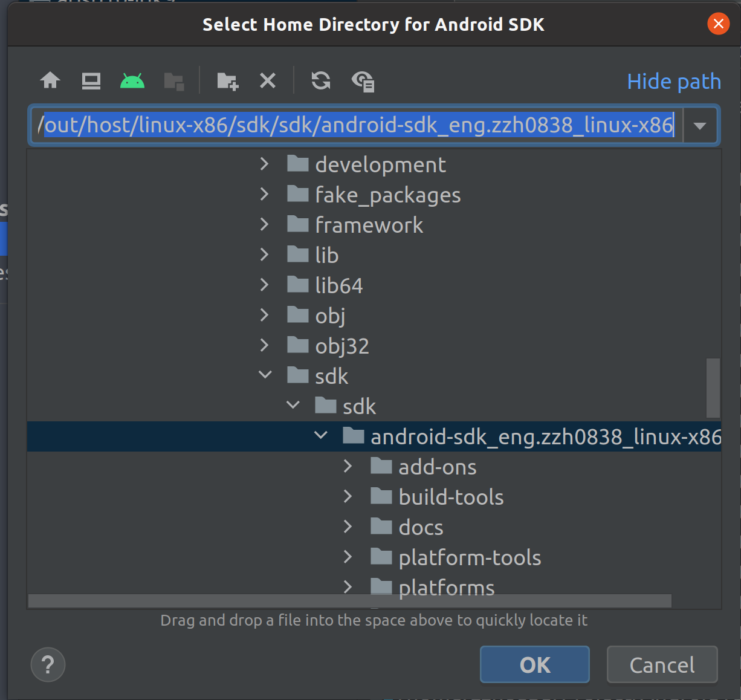
Task: Expand the fake_packages folder
Action: (x=264, y=194)
